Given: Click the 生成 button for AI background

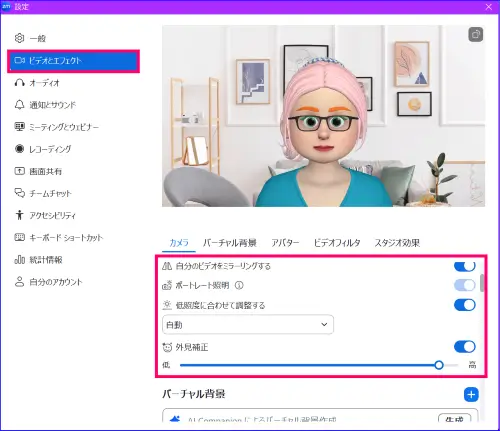Looking at the screenshot, I should click(x=455, y=418).
